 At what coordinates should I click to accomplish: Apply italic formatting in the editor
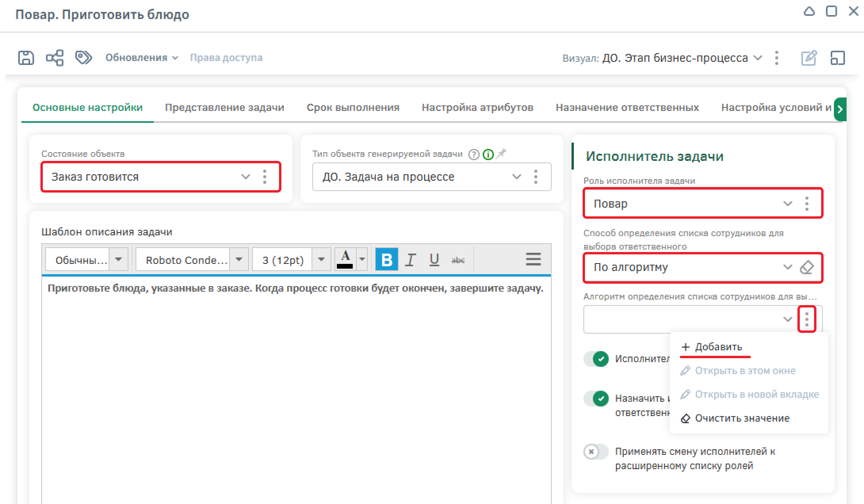tap(411, 260)
